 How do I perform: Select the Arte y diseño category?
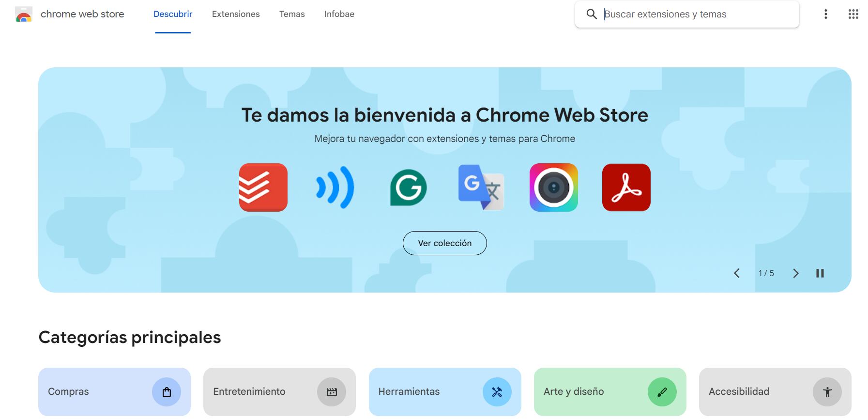tap(609, 391)
